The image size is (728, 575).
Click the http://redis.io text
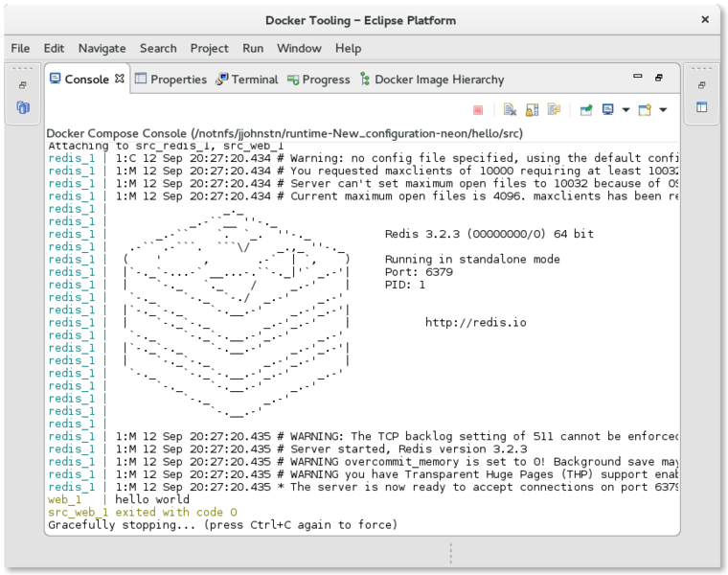click(475, 322)
